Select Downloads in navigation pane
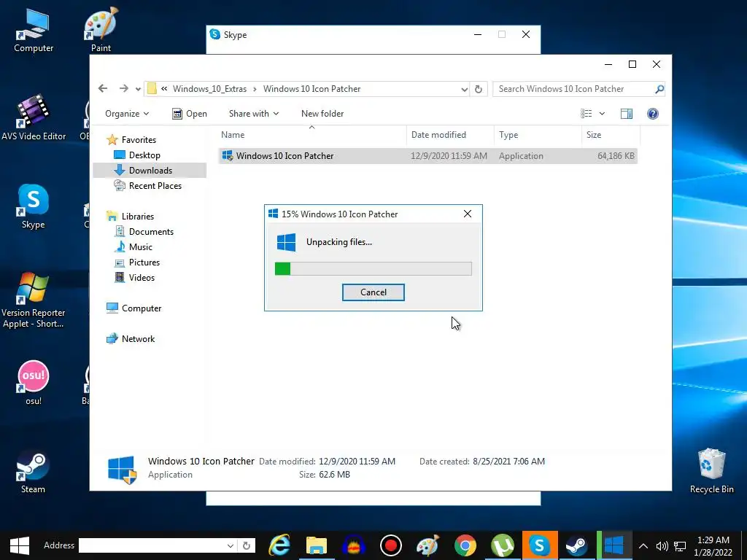 (150, 171)
